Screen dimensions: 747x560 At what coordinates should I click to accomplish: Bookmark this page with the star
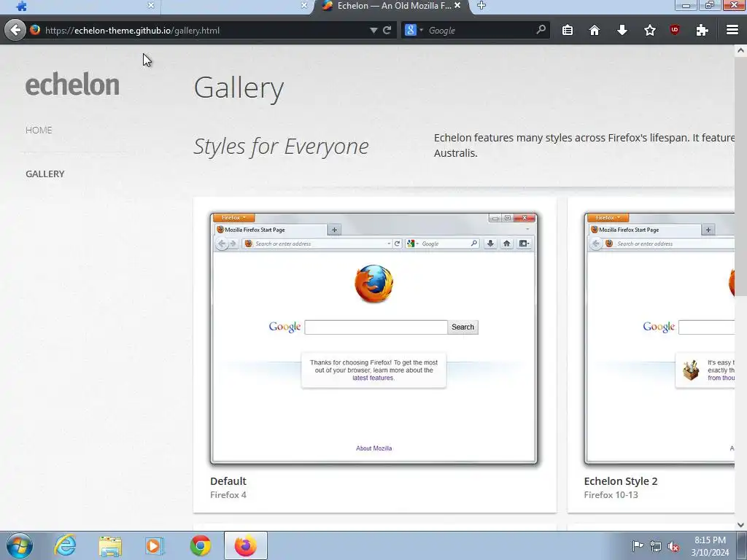(649, 30)
